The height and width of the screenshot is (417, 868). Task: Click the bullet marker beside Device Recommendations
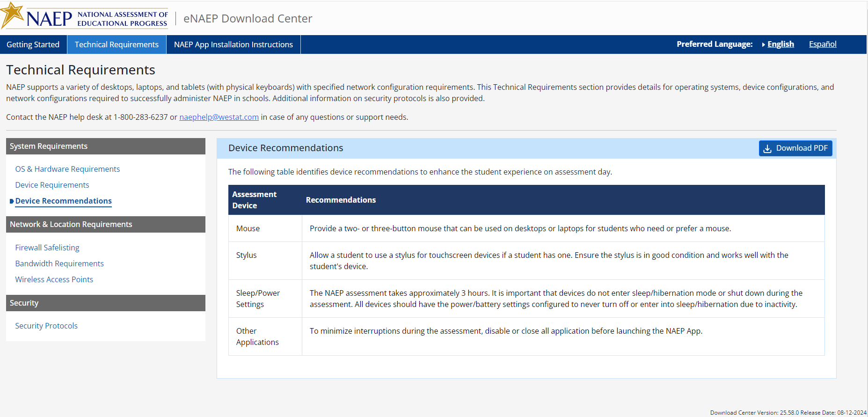[x=12, y=201]
